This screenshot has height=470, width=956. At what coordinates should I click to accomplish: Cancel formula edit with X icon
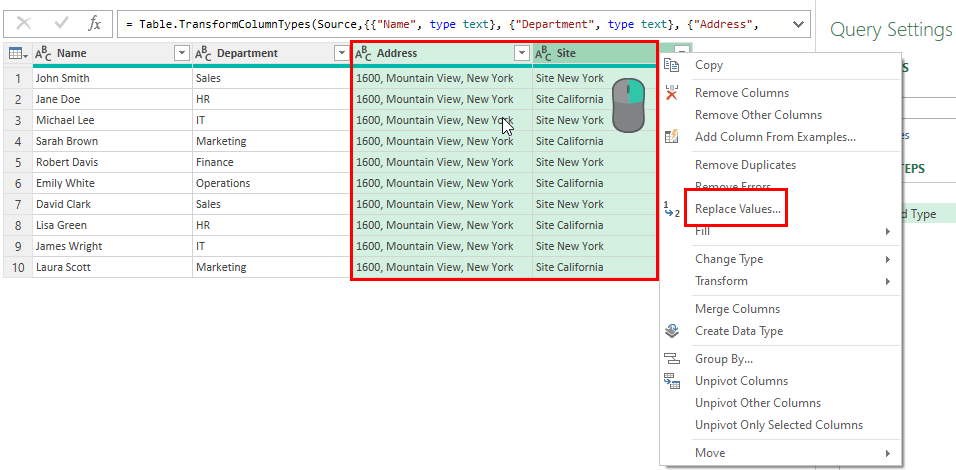[24, 24]
